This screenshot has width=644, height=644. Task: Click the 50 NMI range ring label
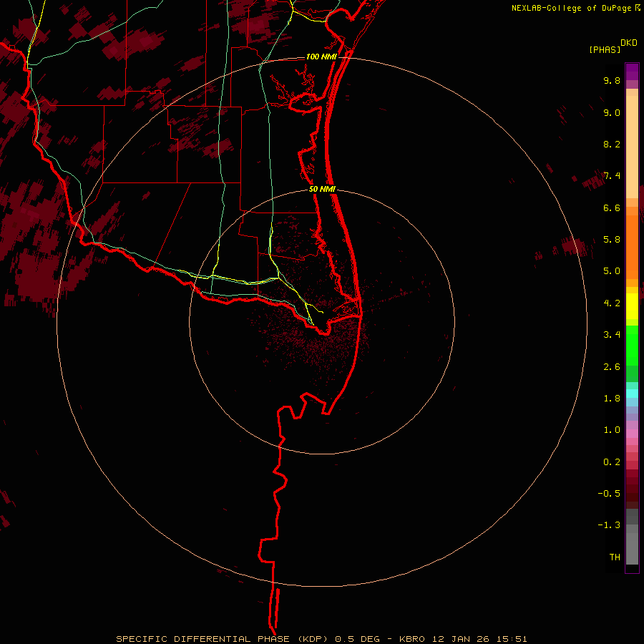point(323,189)
